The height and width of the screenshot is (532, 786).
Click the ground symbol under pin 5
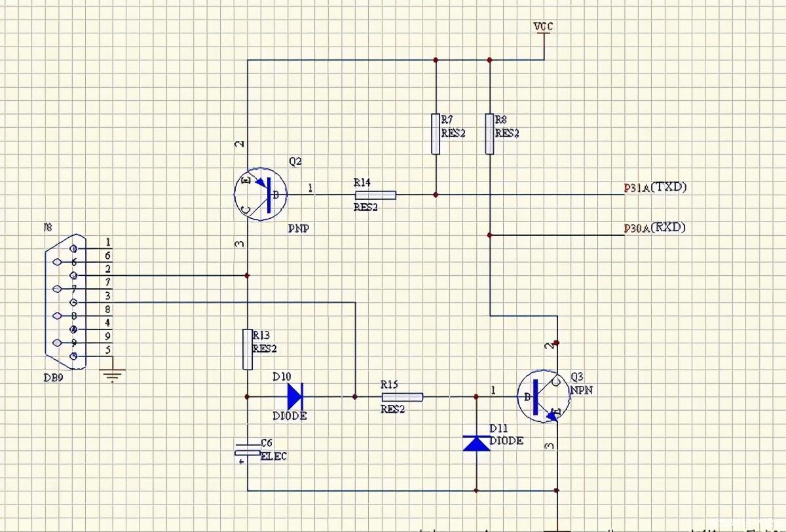click(113, 376)
